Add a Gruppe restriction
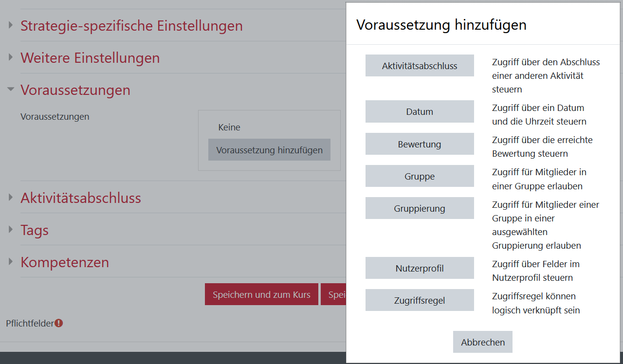This screenshot has height=364, width=623. pos(420,176)
